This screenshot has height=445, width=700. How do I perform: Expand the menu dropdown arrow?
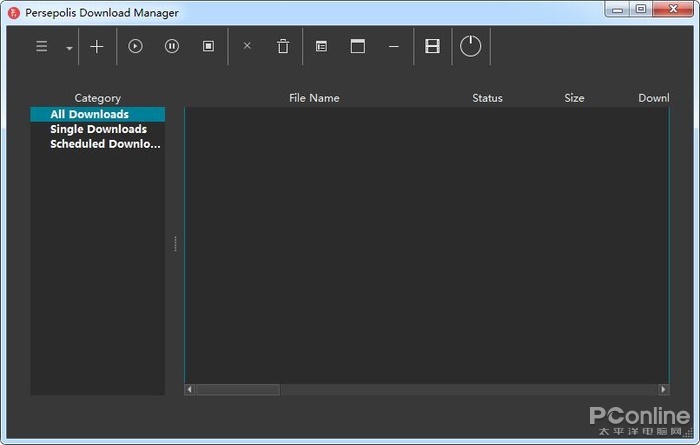69,48
